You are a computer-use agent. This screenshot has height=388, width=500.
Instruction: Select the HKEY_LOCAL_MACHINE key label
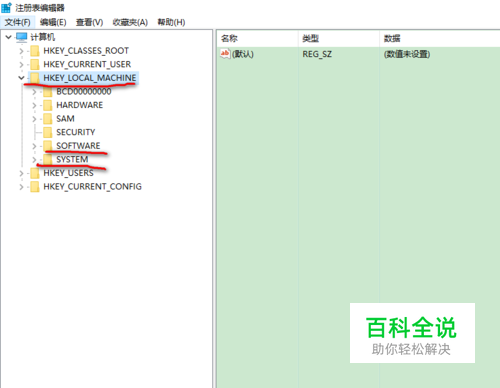click(90, 78)
